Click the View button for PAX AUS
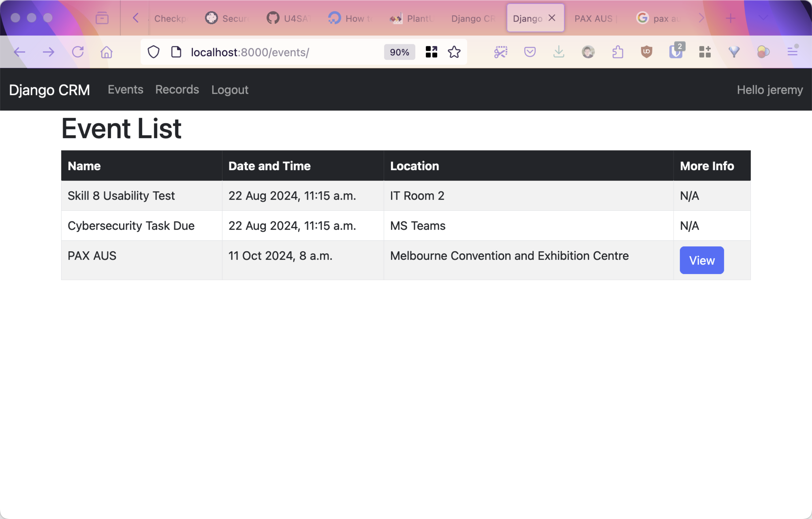The height and width of the screenshot is (519, 812). 701,260
